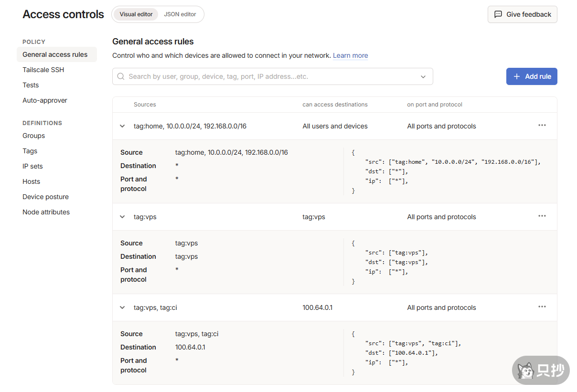This screenshot has height=392, width=577.
Task: Click the on port and protocol column header
Action: coord(435,105)
